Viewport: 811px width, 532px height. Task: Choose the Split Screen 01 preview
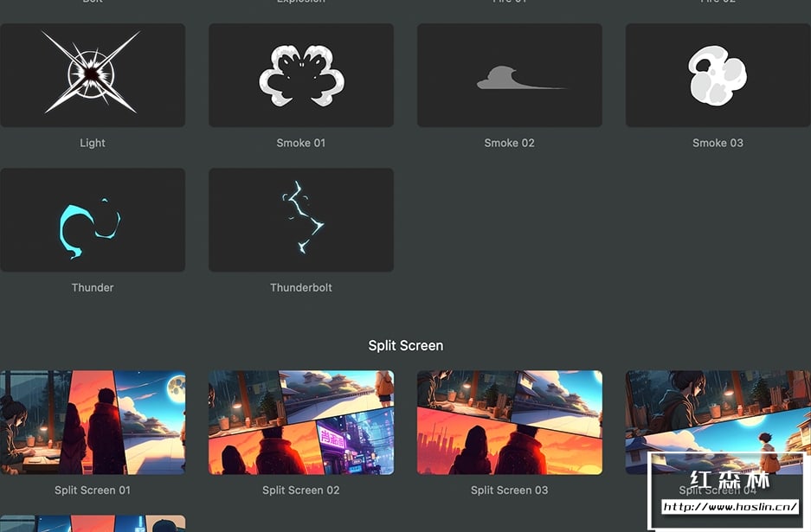pos(93,422)
